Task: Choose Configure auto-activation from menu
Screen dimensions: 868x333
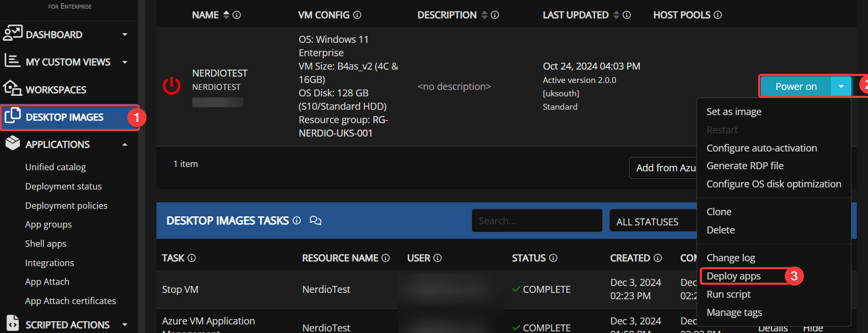Action: tap(761, 148)
